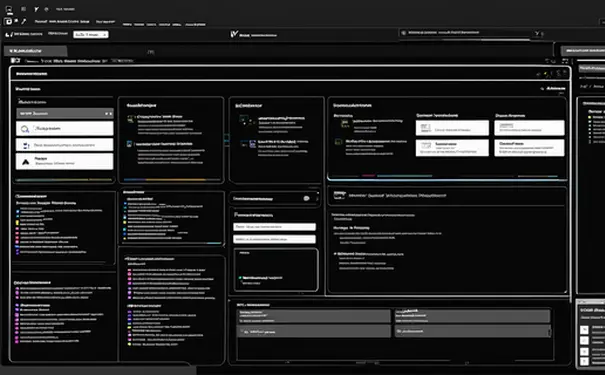Click the speech bubble icon in small panel

306,198
